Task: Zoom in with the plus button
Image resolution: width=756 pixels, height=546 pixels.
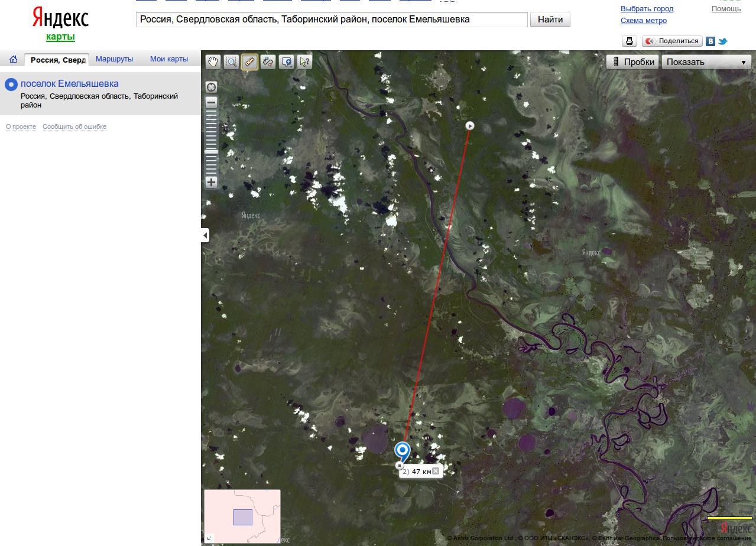Action: [211, 182]
